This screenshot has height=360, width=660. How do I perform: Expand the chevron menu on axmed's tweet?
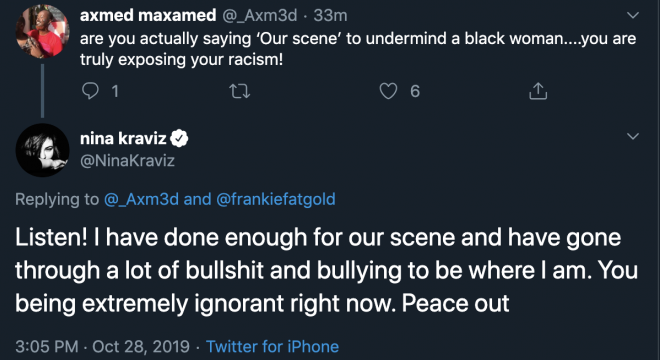(633, 16)
